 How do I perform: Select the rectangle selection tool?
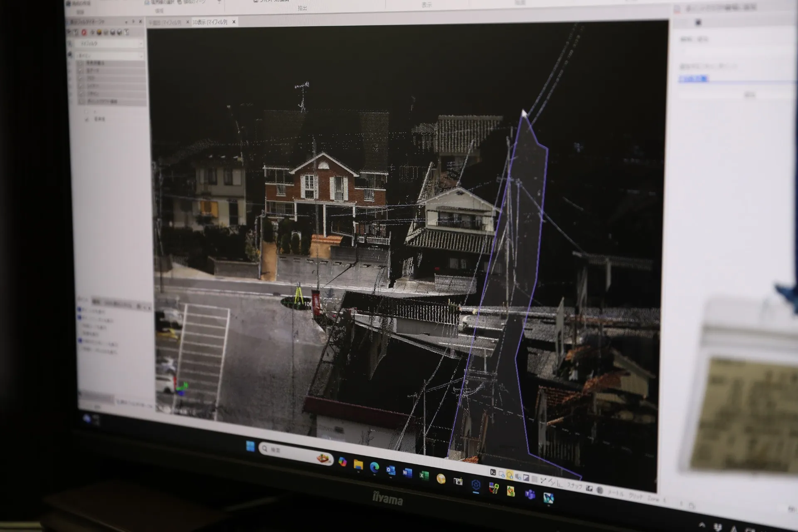501,474
